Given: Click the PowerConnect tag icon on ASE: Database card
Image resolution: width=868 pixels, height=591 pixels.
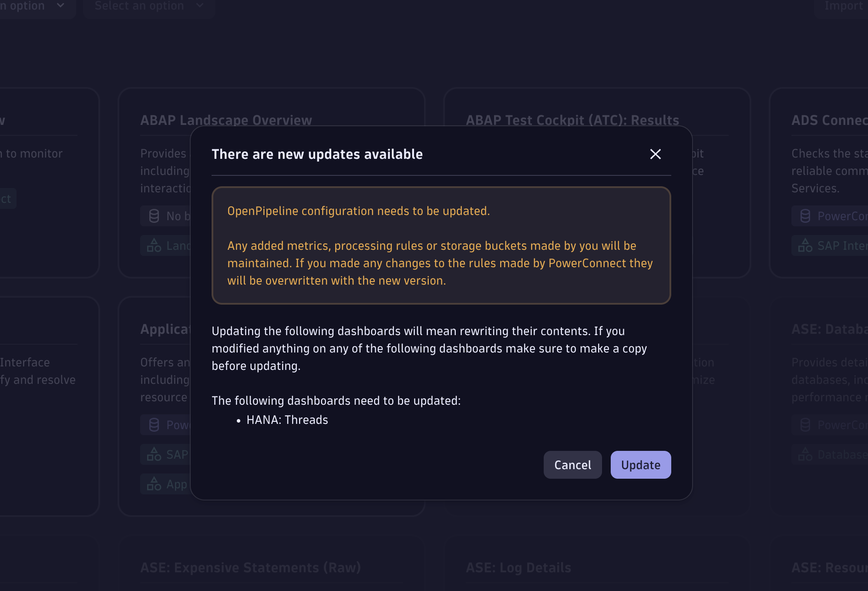Looking at the screenshot, I should pos(804,424).
